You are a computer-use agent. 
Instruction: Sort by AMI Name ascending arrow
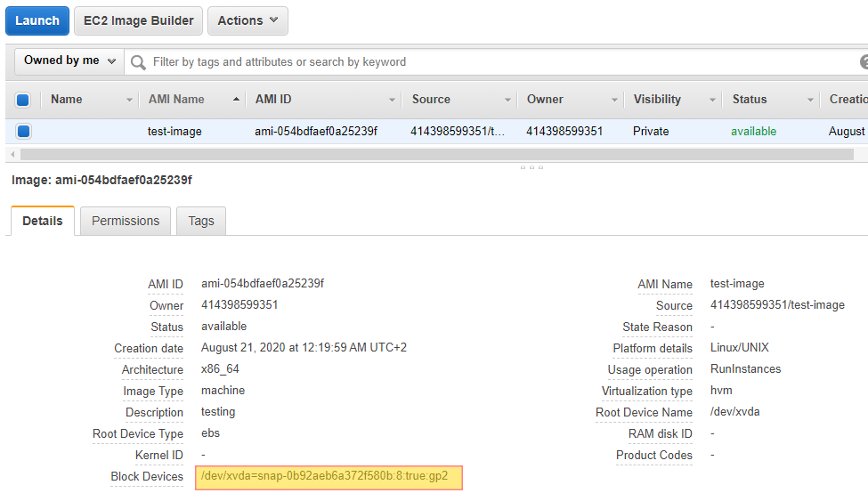(237, 99)
